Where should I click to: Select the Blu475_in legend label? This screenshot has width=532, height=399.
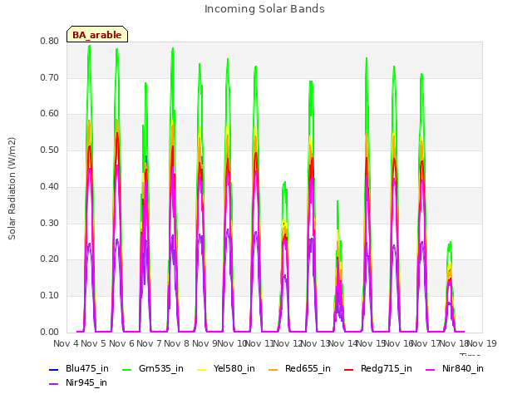(x=87, y=368)
